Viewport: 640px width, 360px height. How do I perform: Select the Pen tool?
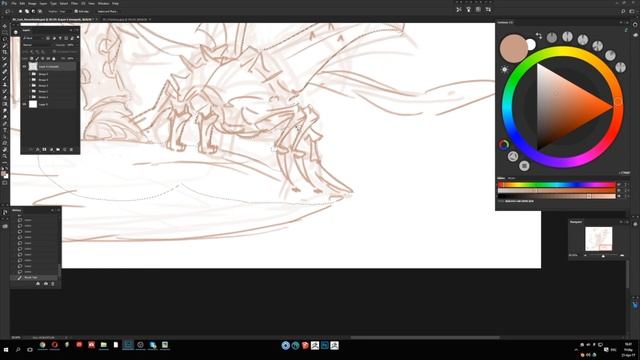pos(5,124)
